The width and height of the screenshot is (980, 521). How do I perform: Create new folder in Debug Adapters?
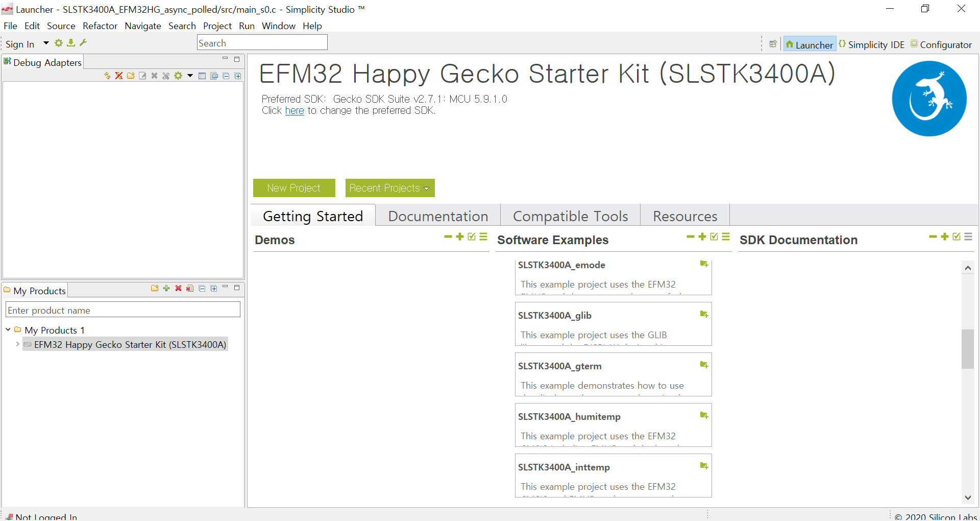(x=131, y=76)
